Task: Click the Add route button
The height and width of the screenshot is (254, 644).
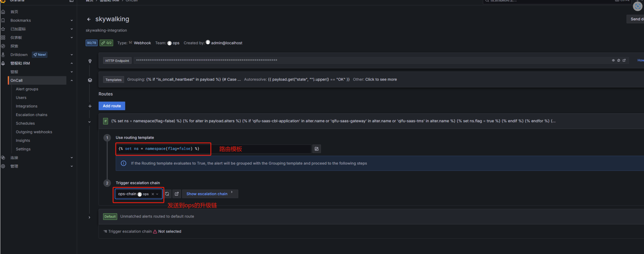Action: click(x=112, y=106)
